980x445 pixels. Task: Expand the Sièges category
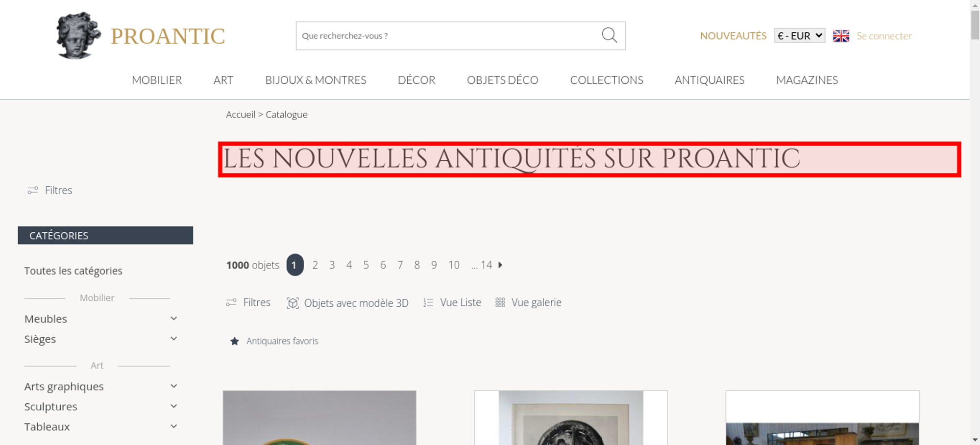pyautogui.click(x=173, y=339)
